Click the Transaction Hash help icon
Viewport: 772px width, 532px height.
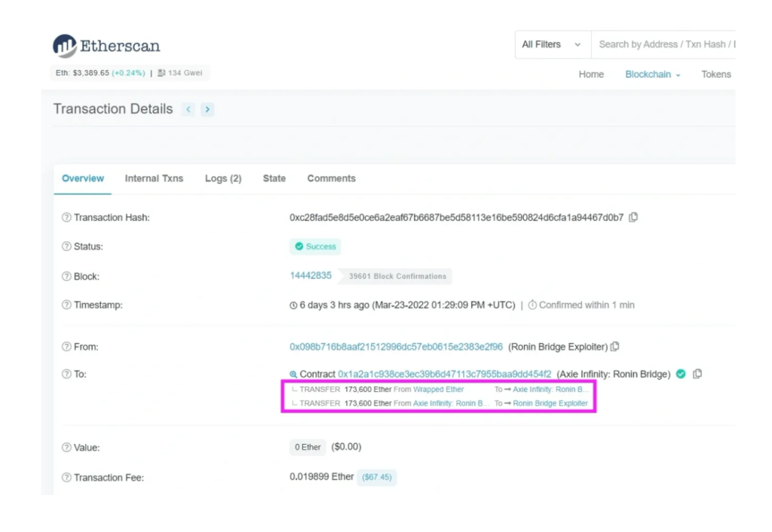pyautogui.click(x=66, y=218)
